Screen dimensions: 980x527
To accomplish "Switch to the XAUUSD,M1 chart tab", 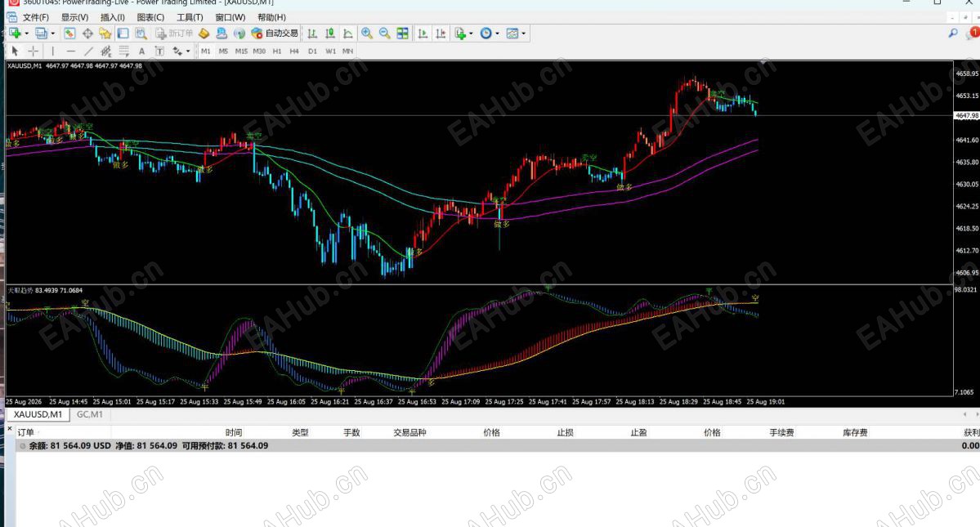I will tap(38, 414).
